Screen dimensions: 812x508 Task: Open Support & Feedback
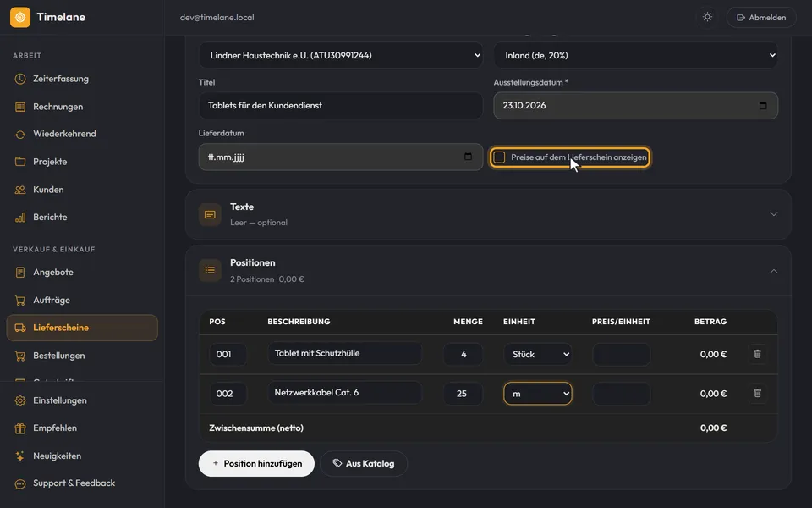[x=82, y=483]
